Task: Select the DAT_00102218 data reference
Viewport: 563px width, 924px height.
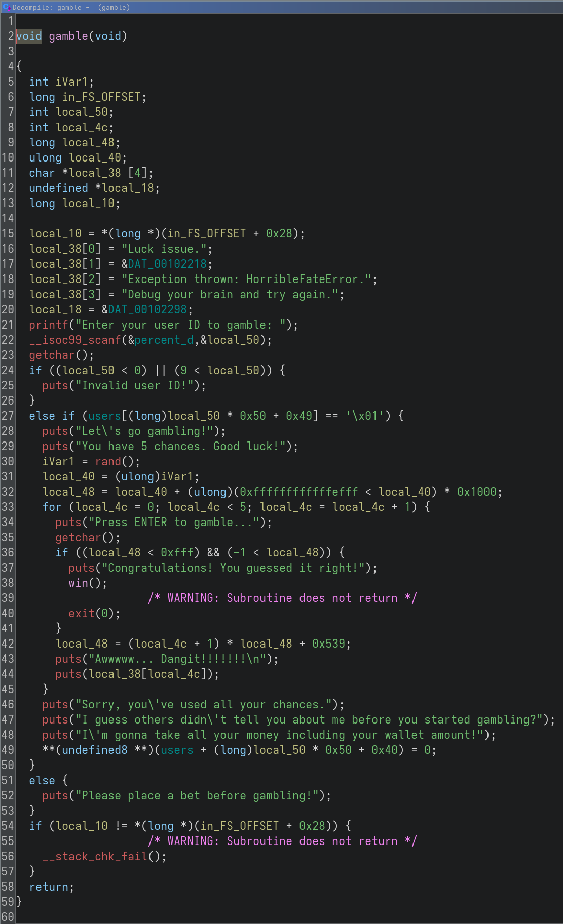Action: click(167, 264)
